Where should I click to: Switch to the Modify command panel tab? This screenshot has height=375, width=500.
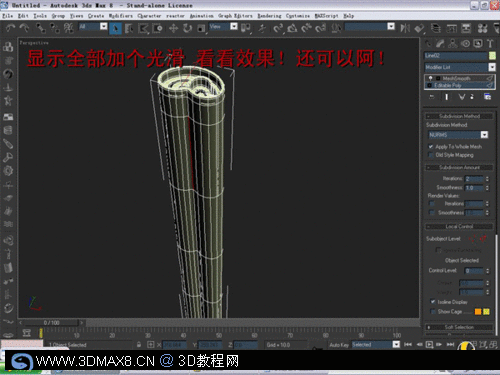(x=440, y=43)
